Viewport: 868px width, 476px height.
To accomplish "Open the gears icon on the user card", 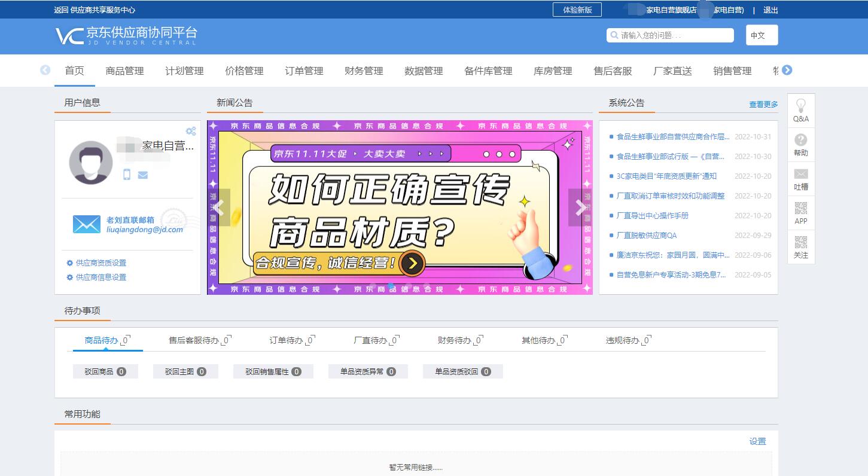I will (x=191, y=131).
